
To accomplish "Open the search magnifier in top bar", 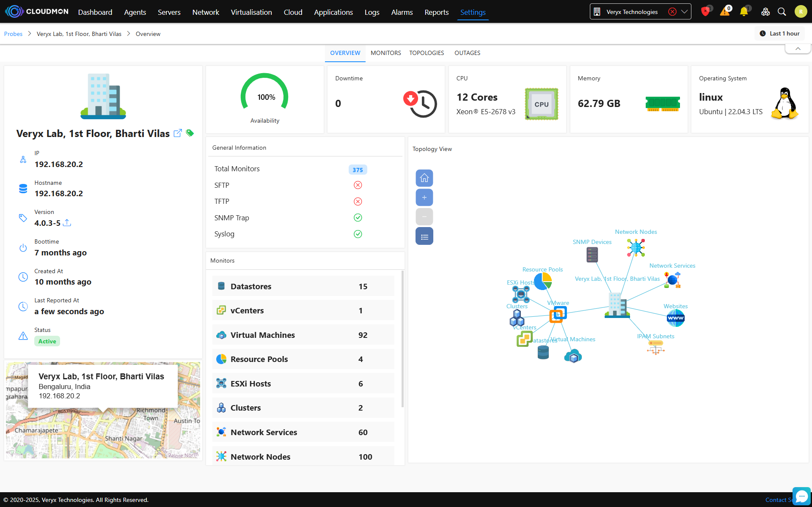I will (x=782, y=12).
